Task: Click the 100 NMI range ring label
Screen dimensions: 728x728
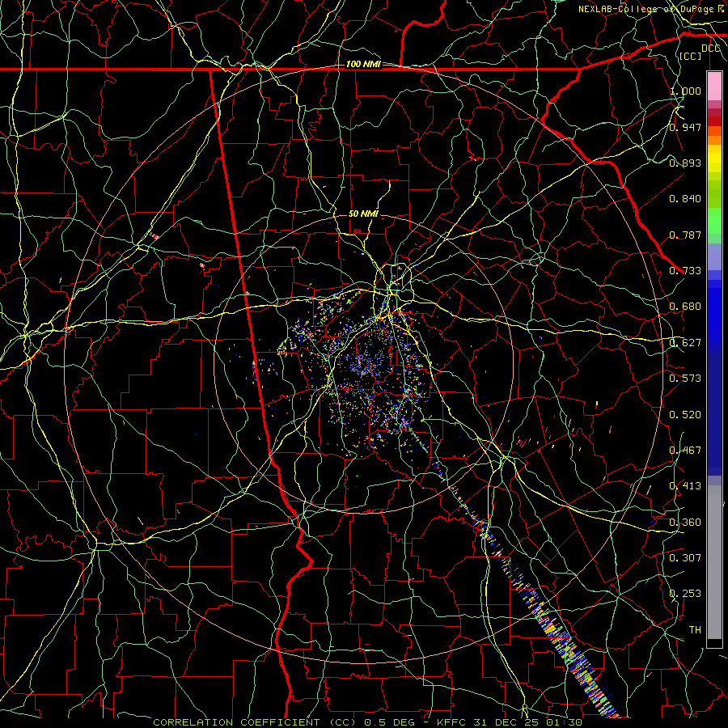Action: [362, 64]
